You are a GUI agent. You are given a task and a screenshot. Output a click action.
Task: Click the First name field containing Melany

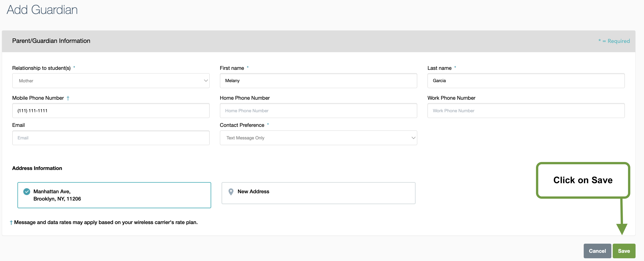click(x=318, y=81)
